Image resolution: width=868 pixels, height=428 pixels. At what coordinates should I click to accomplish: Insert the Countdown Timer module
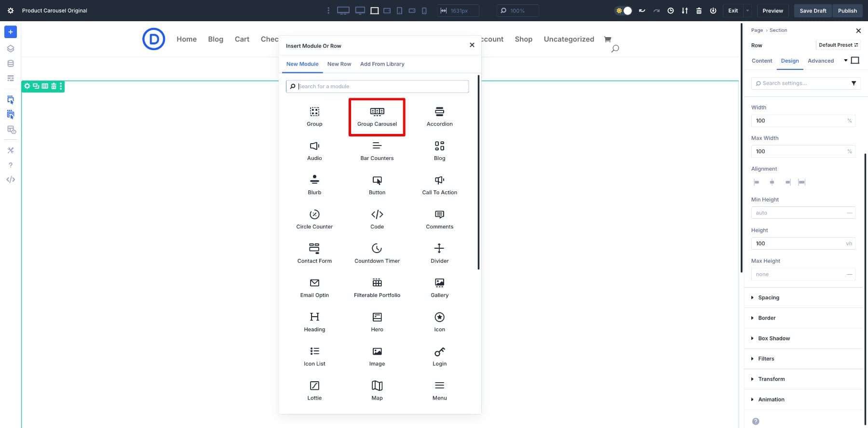[x=377, y=254]
